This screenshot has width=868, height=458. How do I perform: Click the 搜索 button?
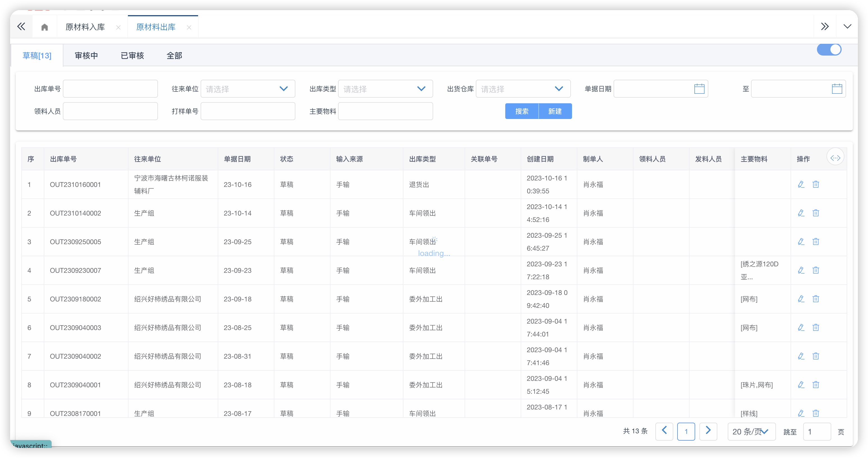tap(522, 111)
